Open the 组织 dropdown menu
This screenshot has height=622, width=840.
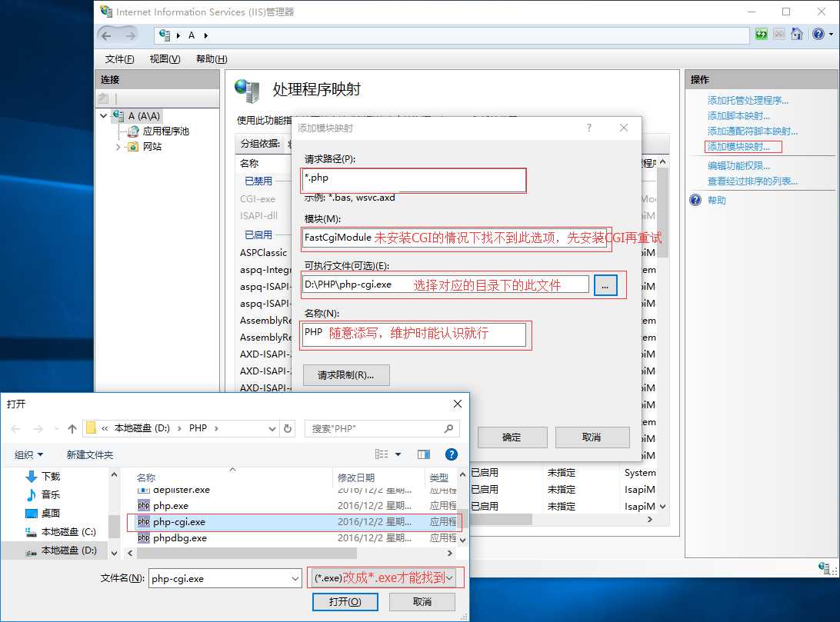29,455
